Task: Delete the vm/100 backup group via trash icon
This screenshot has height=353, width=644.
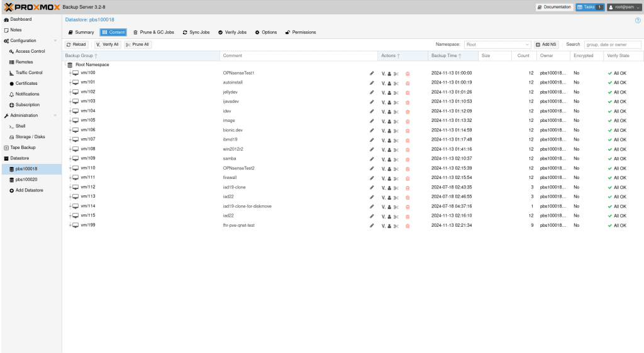Action: click(x=407, y=73)
